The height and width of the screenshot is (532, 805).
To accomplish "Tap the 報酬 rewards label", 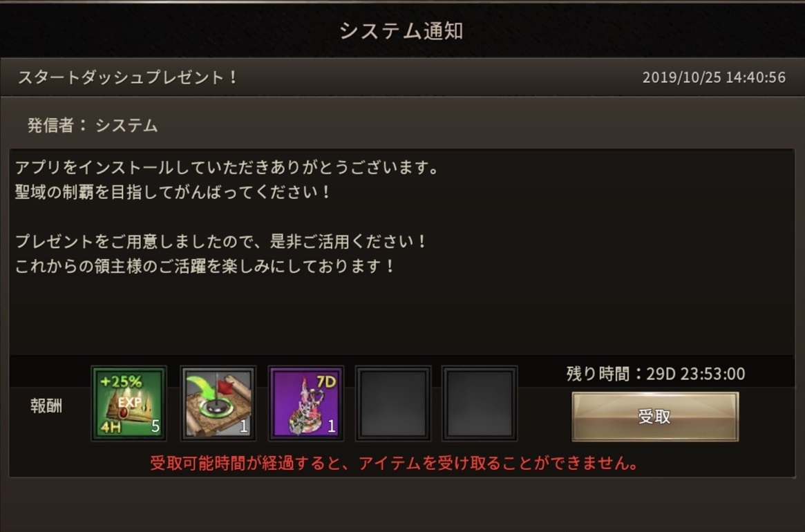I will [x=46, y=406].
